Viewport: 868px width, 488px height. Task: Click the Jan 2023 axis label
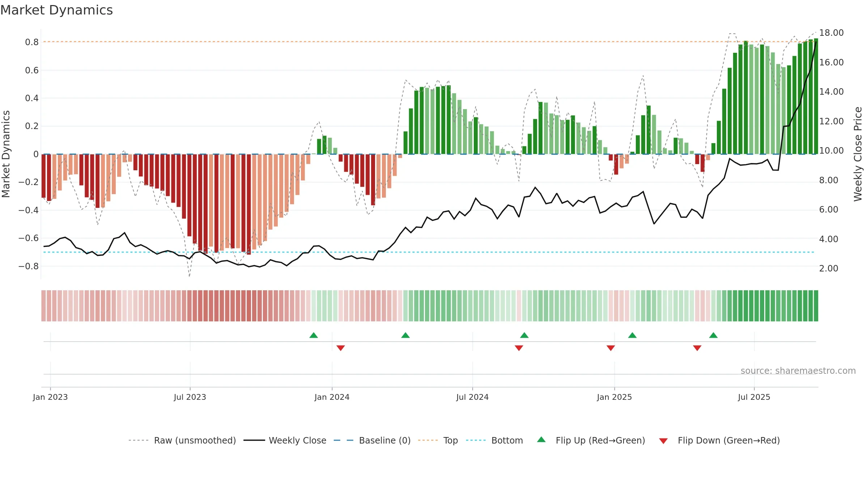click(50, 397)
